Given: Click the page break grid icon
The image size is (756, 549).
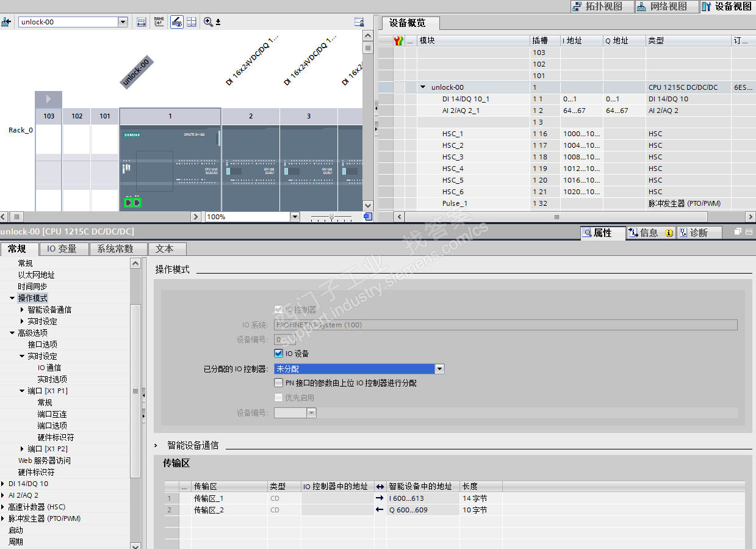Looking at the screenshot, I should pyautogui.click(x=192, y=22).
